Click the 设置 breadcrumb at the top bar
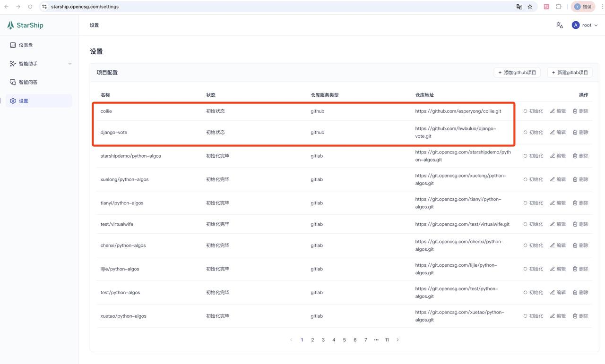The image size is (605, 364). 94,25
